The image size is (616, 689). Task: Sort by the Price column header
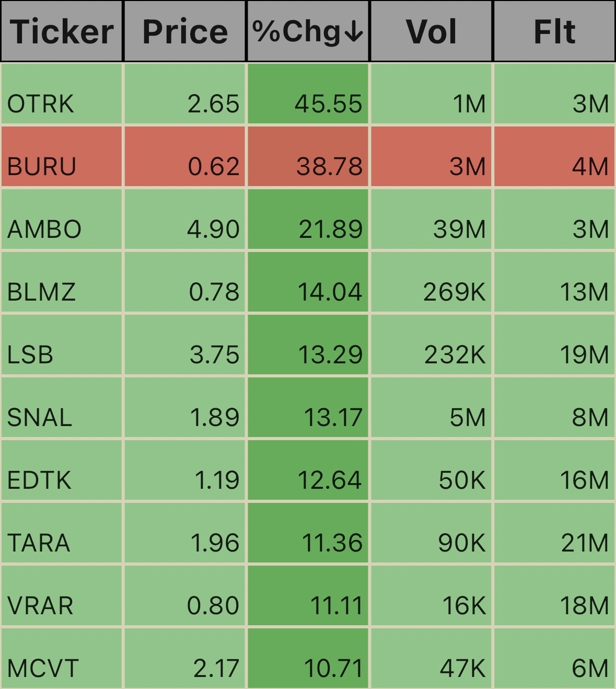185,31
